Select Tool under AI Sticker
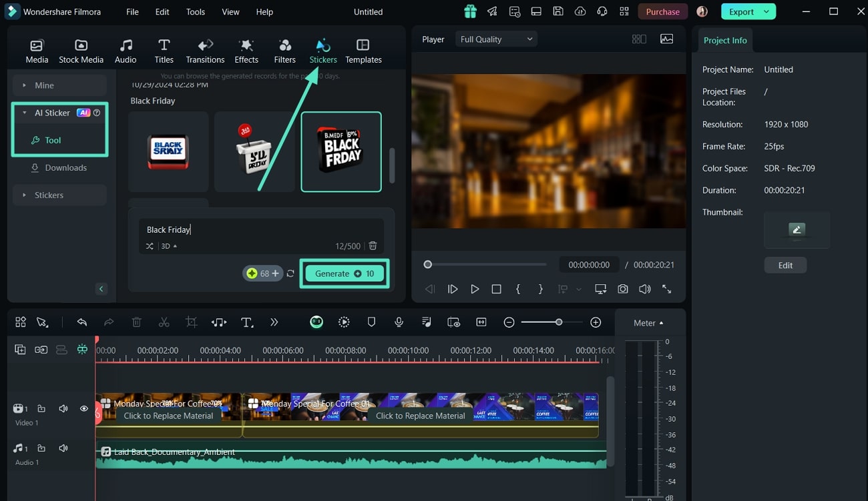 (x=53, y=140)
